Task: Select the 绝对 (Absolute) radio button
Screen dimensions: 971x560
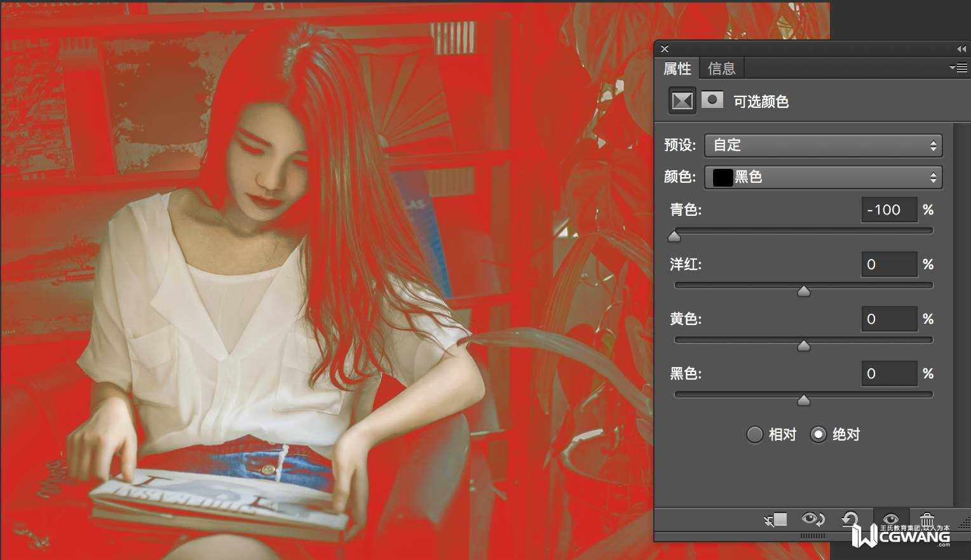Action: pos(818,434)
